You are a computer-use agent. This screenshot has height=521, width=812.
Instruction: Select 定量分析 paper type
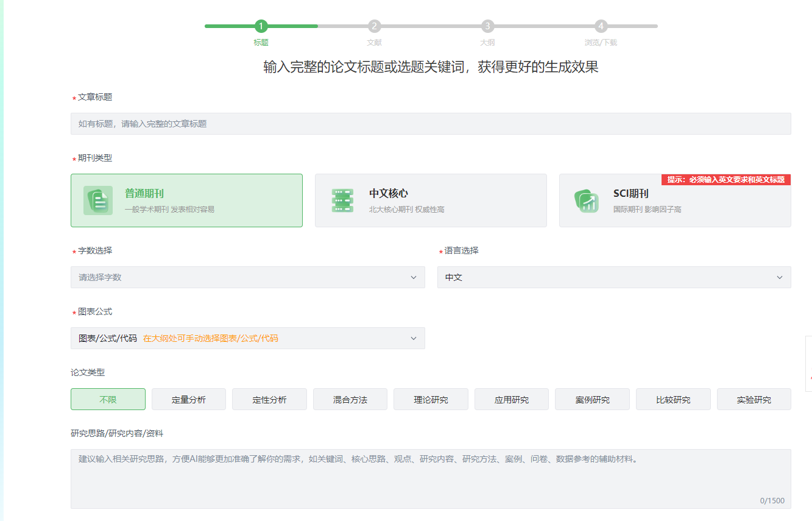[189, 400]
